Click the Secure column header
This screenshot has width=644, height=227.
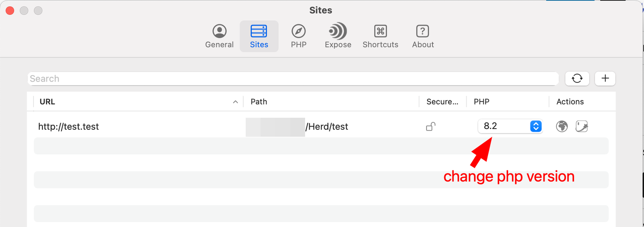click(x=442, y=102)
